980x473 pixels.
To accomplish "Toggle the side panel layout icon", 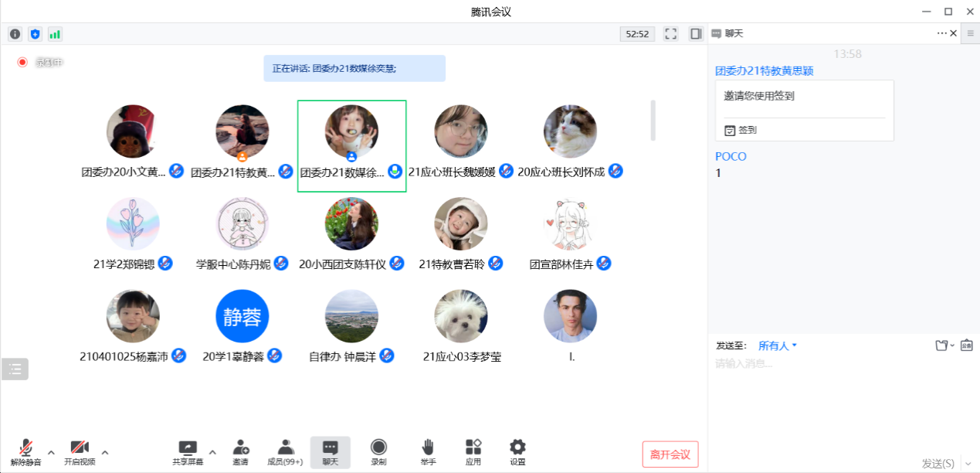I will pos(696,34).
